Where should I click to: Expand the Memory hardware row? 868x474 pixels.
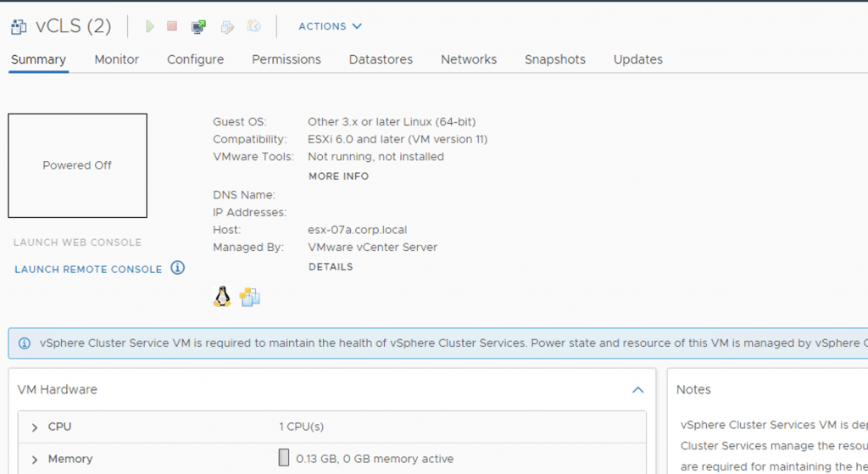tap(35, 459)
